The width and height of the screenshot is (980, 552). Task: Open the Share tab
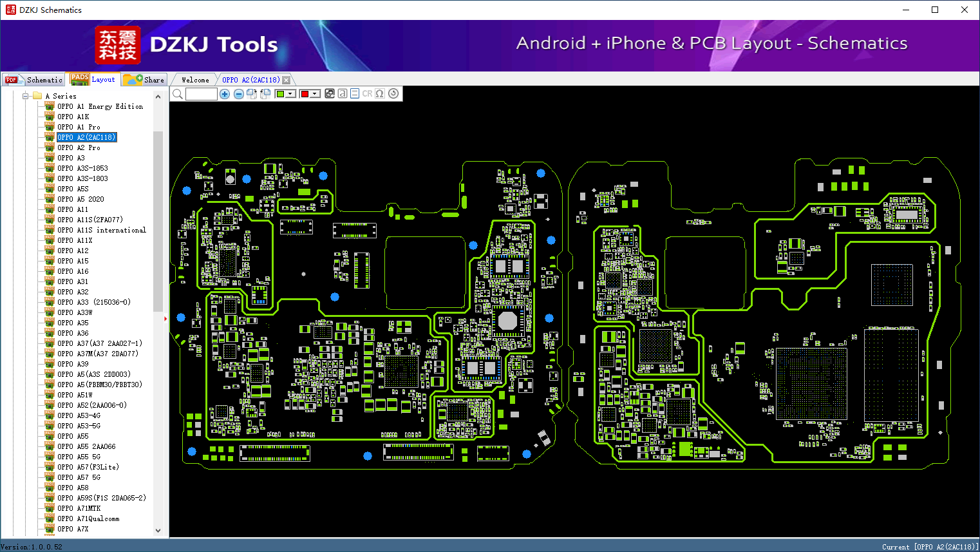click(x=144, y=79)
